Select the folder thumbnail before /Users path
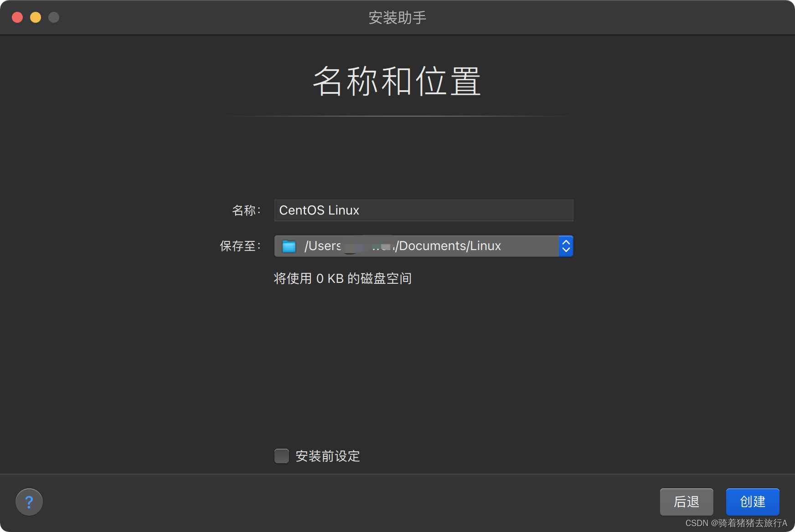The width and height of the screenshot is (795, 532). click(288, 246)
